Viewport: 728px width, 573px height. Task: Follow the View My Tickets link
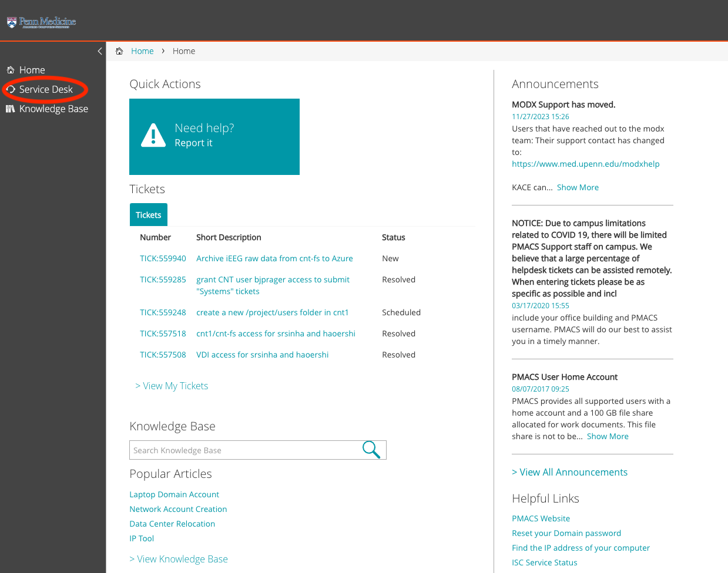click(172, 386)
